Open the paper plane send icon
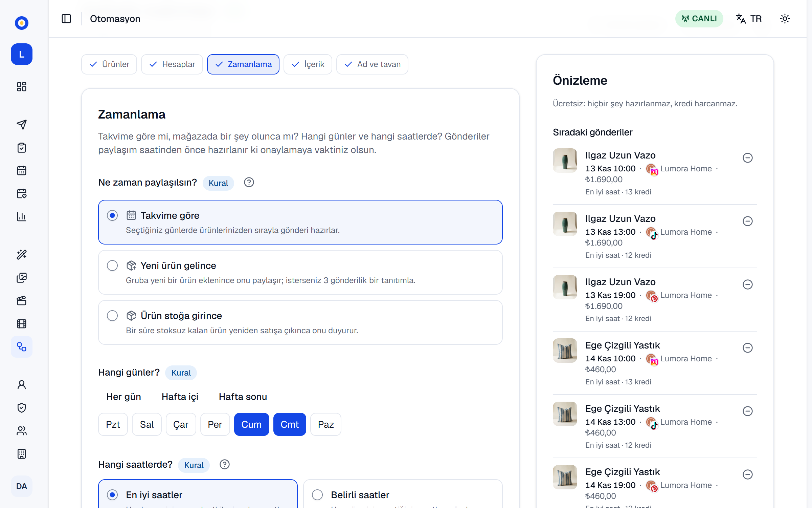The image size is (812, 508). (x=22, y=125)
